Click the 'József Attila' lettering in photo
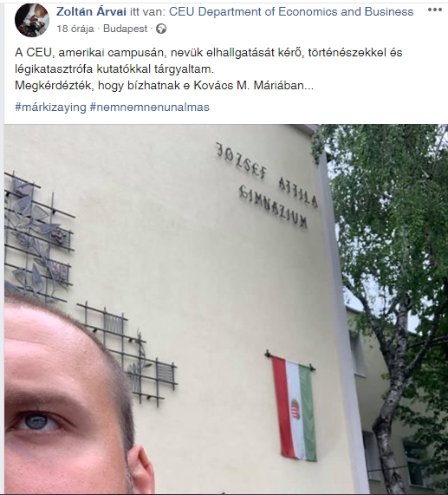Viewport: 448px width, 495px height. tap(267, 174)
